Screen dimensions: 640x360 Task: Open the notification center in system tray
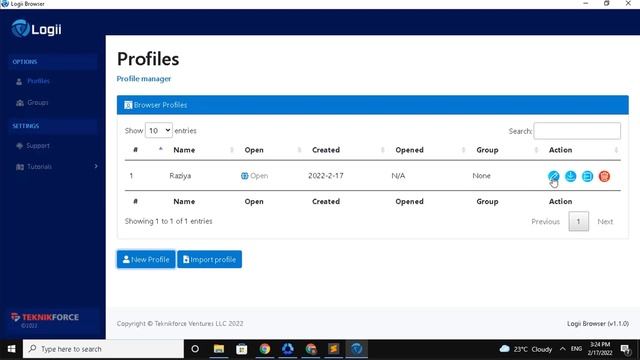pyautogui.click(x=625, y=349)
